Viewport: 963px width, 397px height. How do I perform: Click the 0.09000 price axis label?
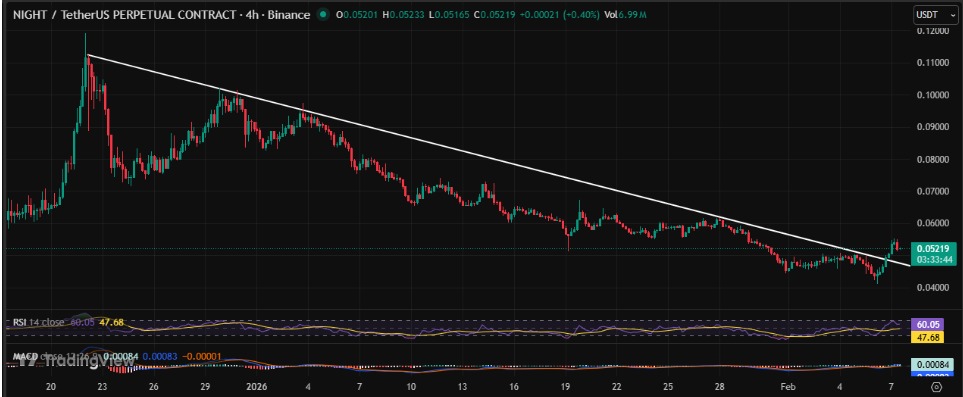[932, 127]
